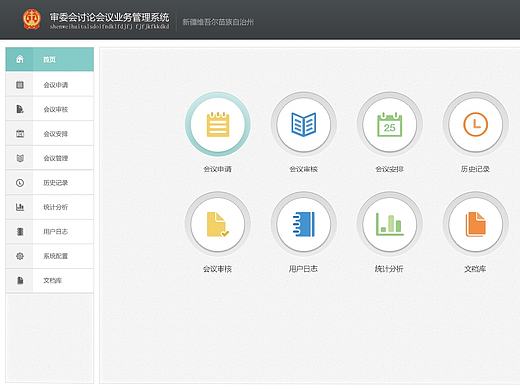Screen dimensions: 520x390
Task: Open the 用户日志 blue notebook circle icon
Action: point(304,224)
